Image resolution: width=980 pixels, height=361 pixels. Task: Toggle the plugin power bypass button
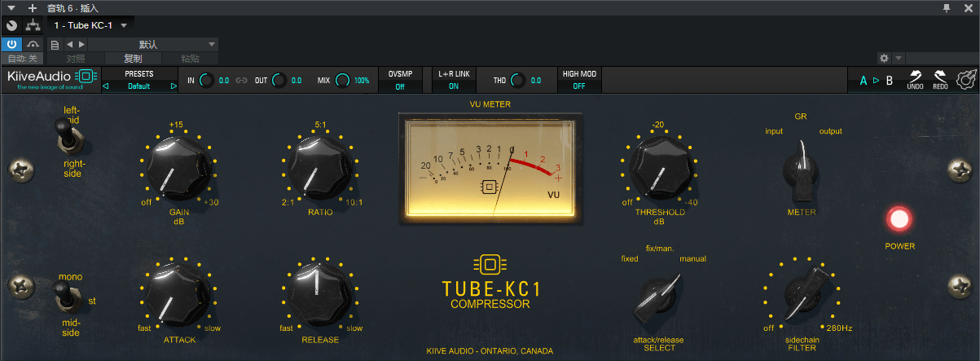point(11,44)
